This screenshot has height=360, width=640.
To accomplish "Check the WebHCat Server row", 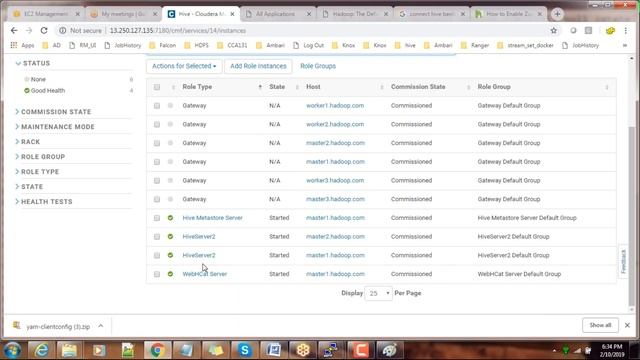I will click(157, 274).
